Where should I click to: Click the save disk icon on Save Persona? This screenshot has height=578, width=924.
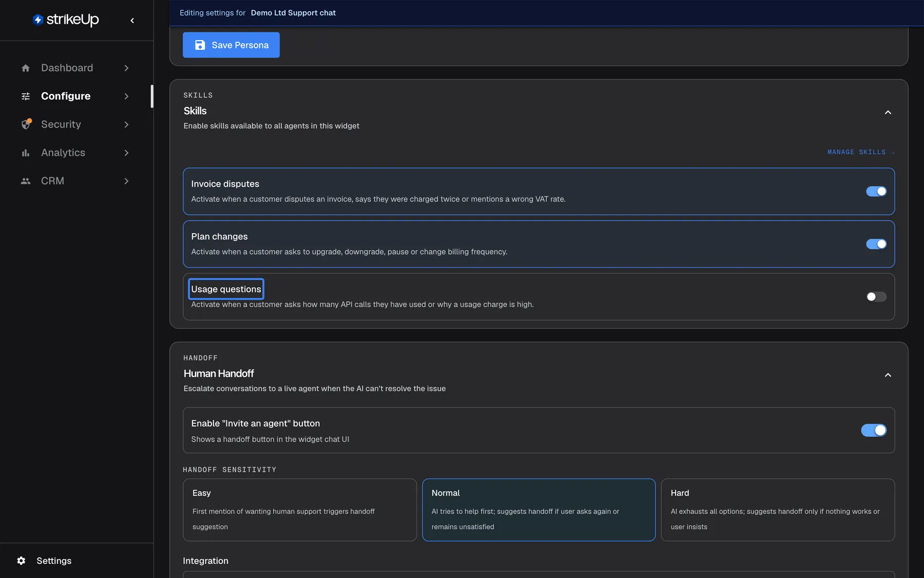200,45
